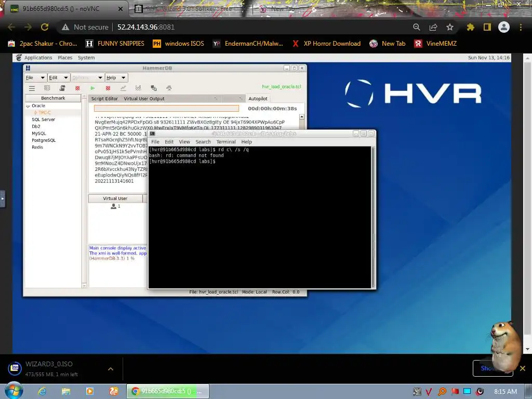Click the red stop icon right of the play icon
The image size is (532, 399).
108,88
